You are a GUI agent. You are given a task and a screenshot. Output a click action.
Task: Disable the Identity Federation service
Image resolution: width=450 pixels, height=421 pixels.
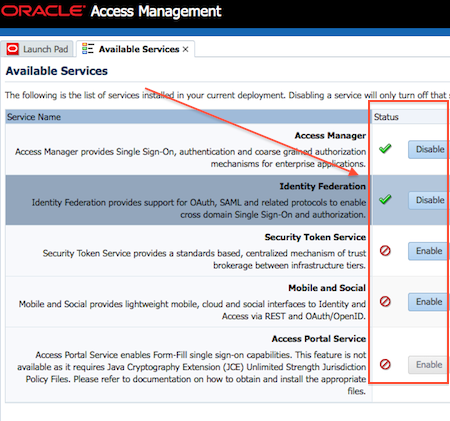429,200
